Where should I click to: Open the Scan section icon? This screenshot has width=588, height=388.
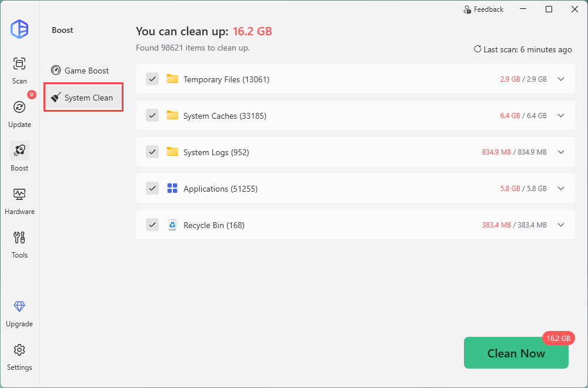coord(19,64)
